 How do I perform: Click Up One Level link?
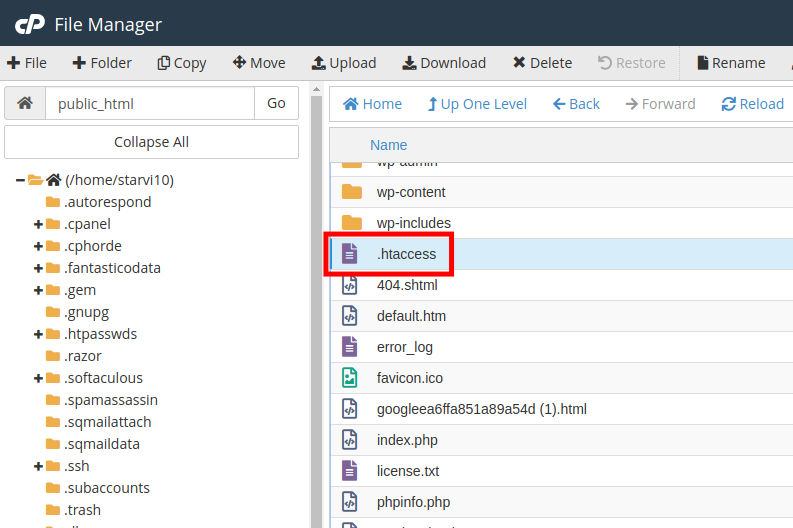(x=477, y=104)
